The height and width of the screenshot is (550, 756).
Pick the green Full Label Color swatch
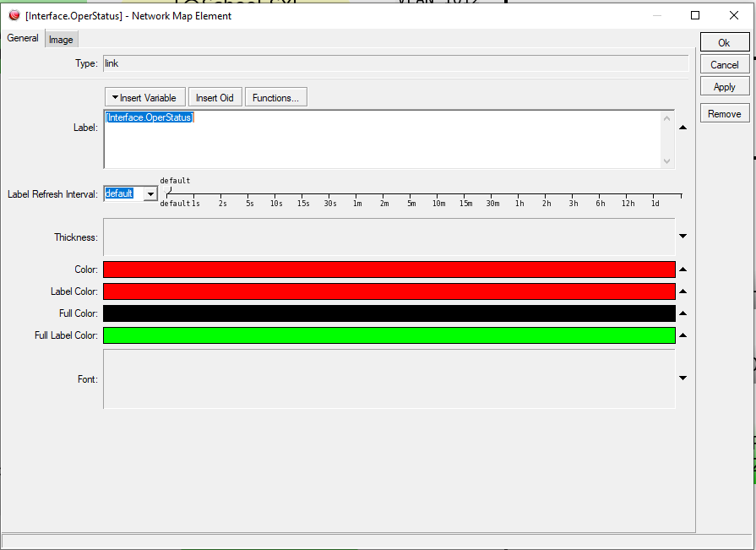click(x=389, y=335)
